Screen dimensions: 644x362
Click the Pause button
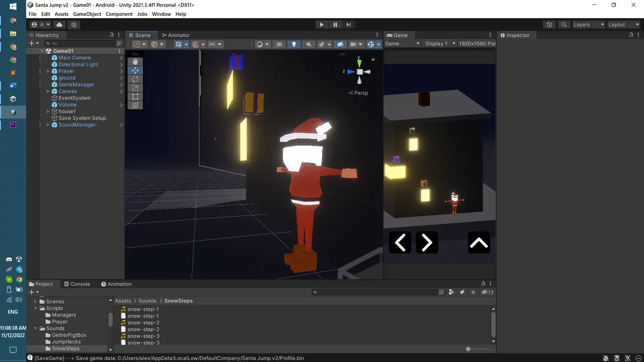(335, 25)
